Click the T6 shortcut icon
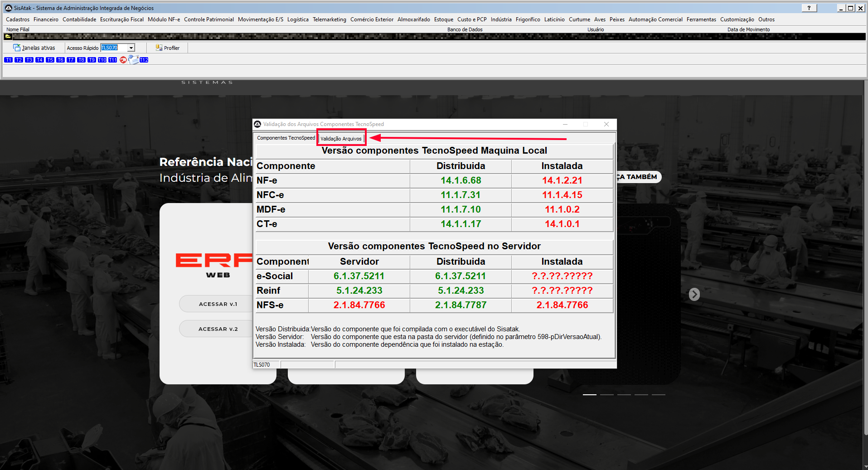Screen dimensions: 868x470 coord(60,60)
